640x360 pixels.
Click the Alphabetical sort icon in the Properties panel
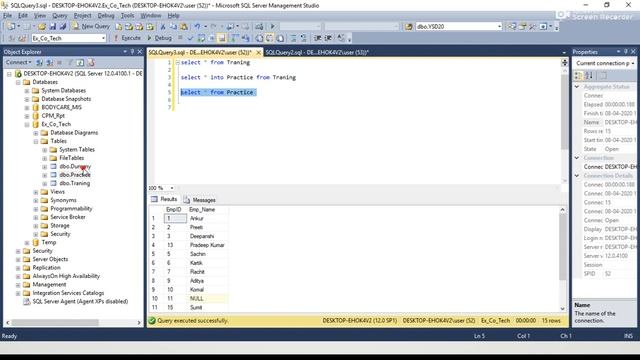(x=589, y=76)
